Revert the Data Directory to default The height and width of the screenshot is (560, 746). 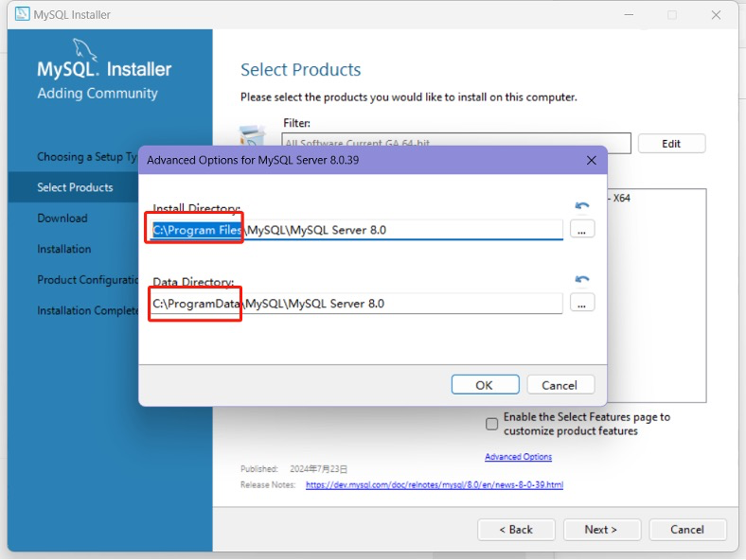pyautogui.click(x=581, y=279)
